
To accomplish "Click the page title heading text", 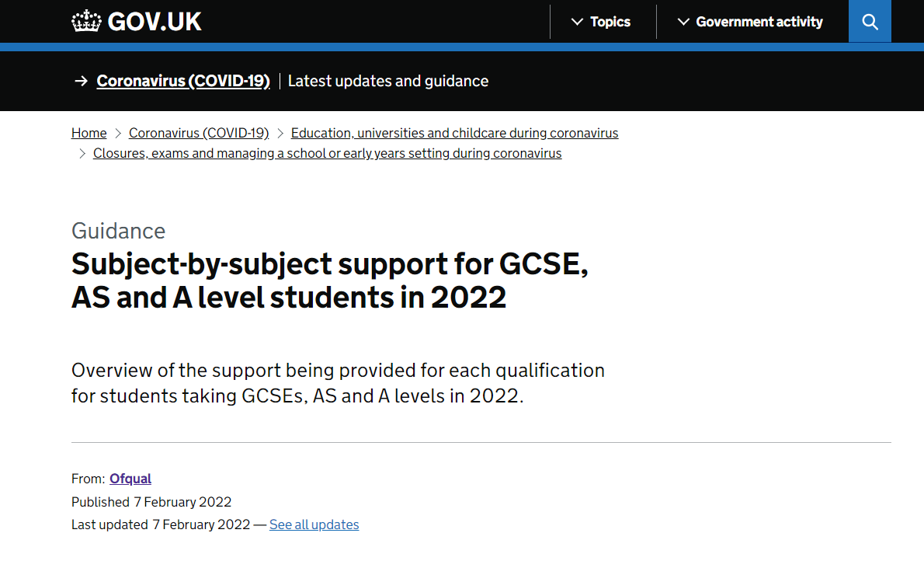I will click(x=330, y=280).
